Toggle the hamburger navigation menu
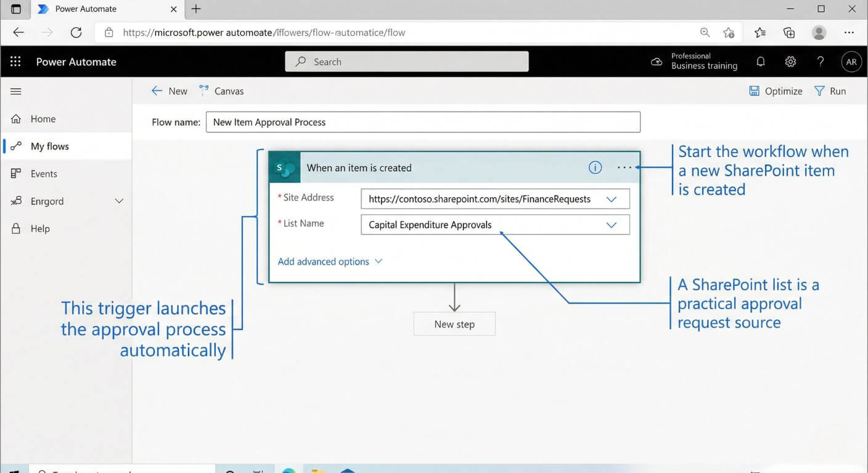868x473 pixels. (x=16, y=91)
